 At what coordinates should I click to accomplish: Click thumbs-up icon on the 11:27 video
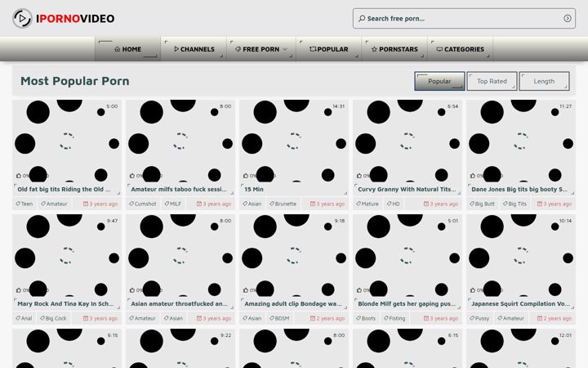473,175
